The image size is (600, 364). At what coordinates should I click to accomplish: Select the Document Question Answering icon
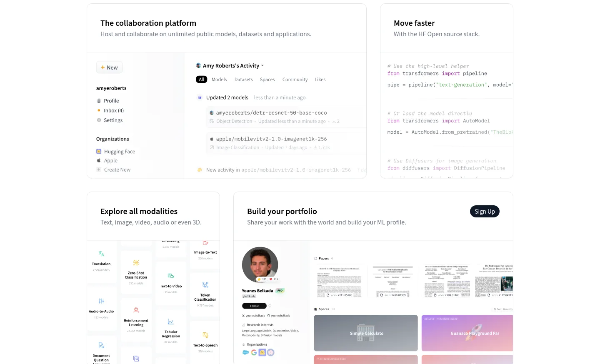101,345
